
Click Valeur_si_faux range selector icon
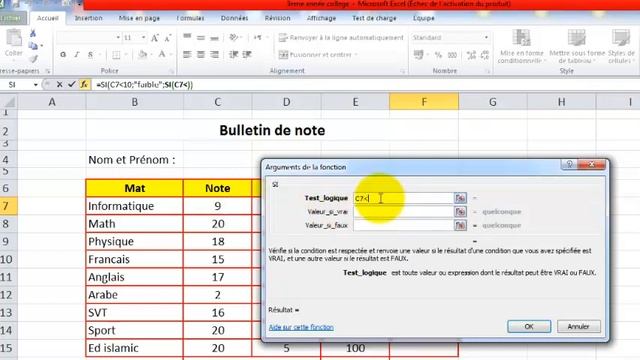[460, 225]
